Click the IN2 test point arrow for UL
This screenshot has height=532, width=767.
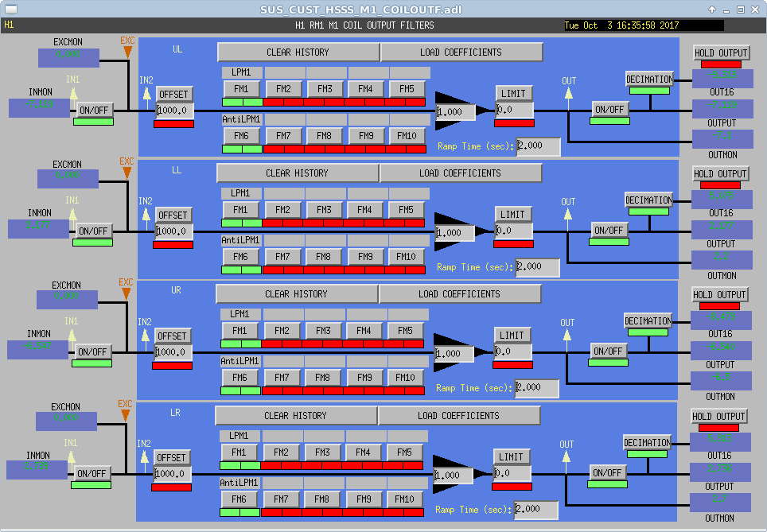click(146, 95)
